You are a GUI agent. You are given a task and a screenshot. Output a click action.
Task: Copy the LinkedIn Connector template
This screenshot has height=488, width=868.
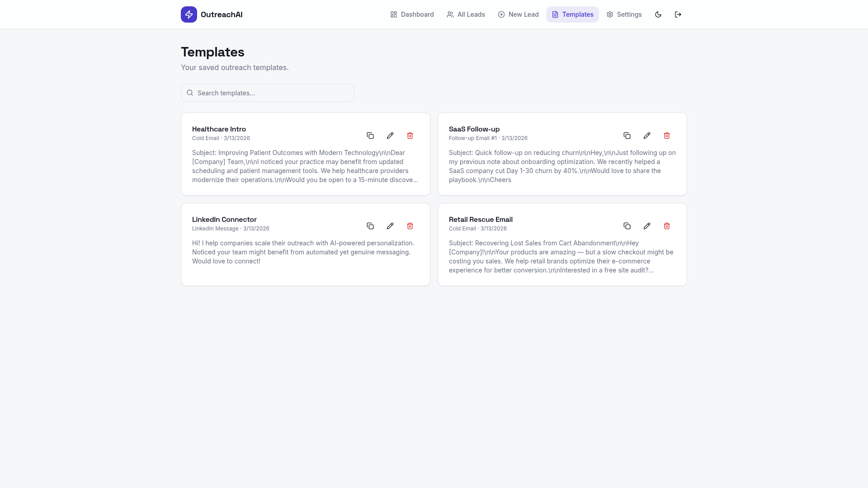370,226
